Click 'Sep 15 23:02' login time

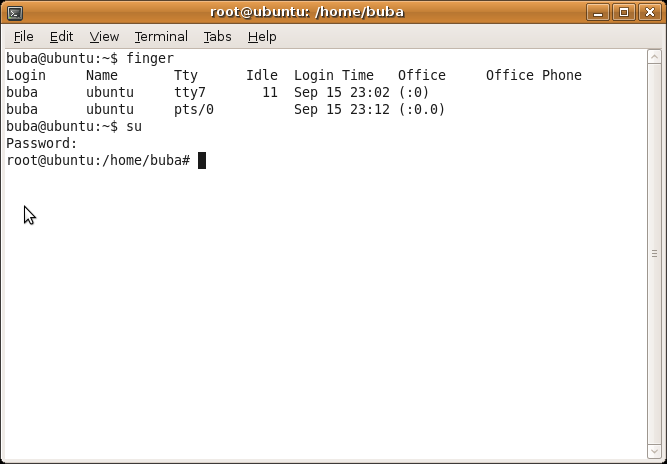tap(342, 92)
